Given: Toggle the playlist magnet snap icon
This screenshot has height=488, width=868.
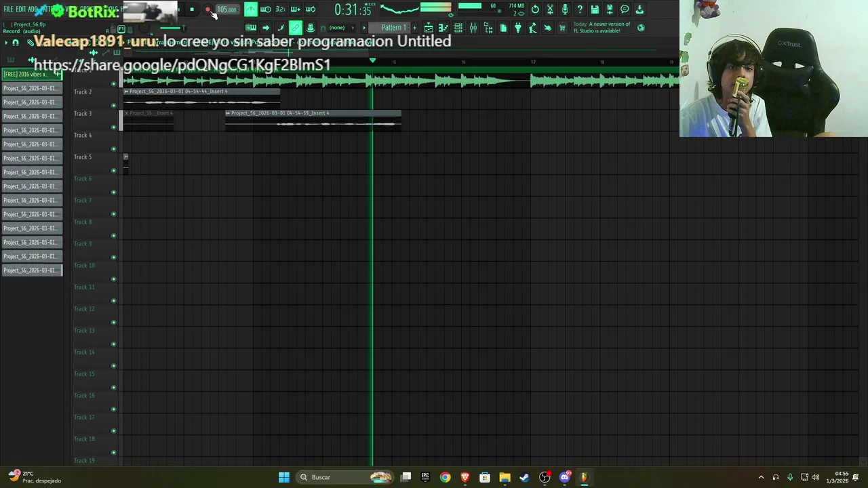Looking at the screenshot, I should pos(16,43).
